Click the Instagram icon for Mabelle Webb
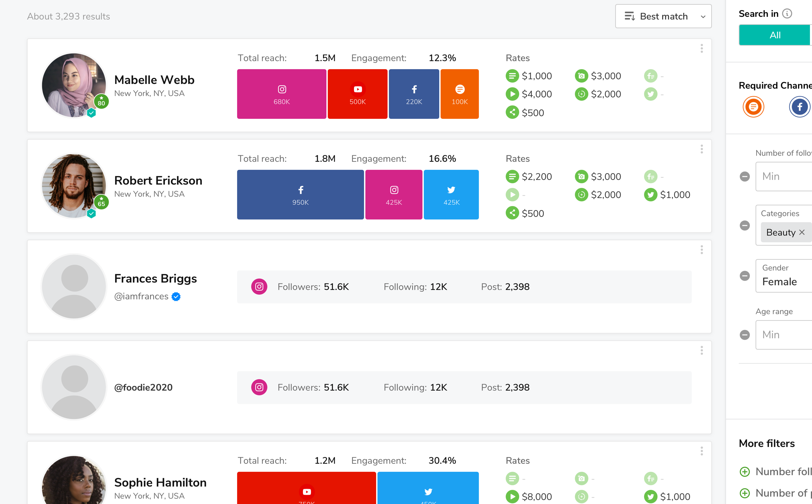 [282, 89]
